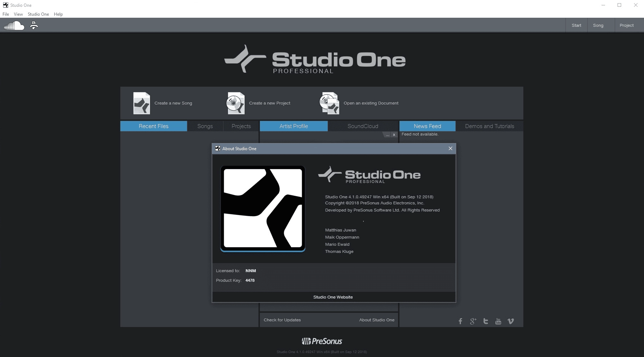The height and width of the screenshot is (357, 644).
Task: Click the credit name 'Matthias Juwan'
Action: (341, 230)
